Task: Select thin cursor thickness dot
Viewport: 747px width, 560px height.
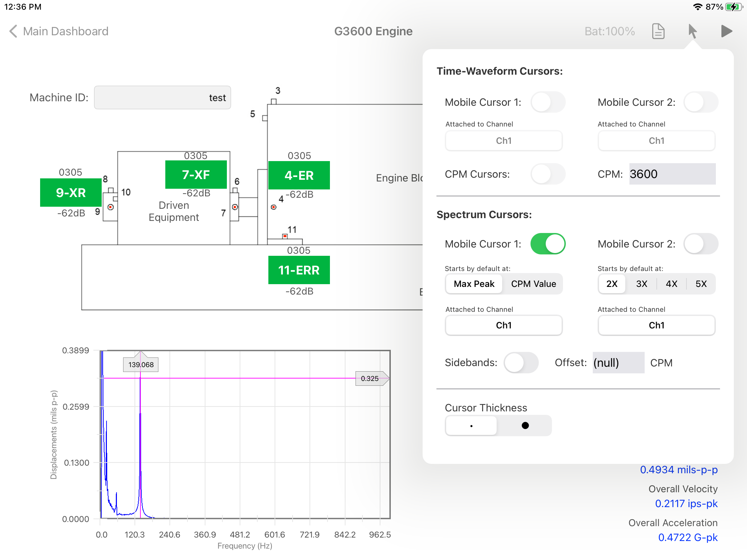Action: (471, 426)
